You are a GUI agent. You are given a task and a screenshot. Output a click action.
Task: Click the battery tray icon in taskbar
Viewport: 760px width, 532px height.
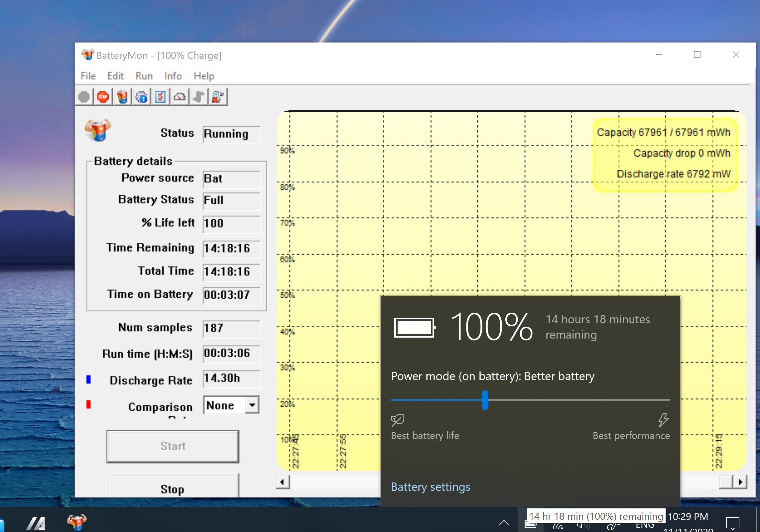(531, 525)
